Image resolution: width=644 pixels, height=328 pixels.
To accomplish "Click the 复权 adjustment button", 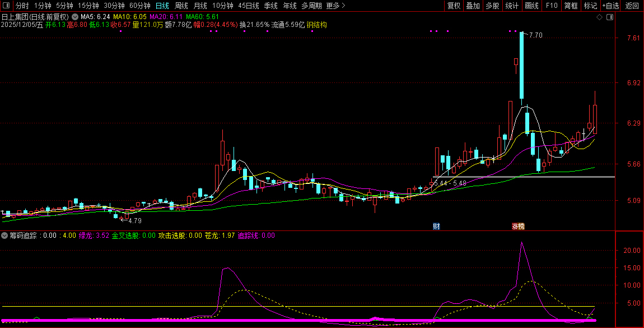I will [454, 6].
